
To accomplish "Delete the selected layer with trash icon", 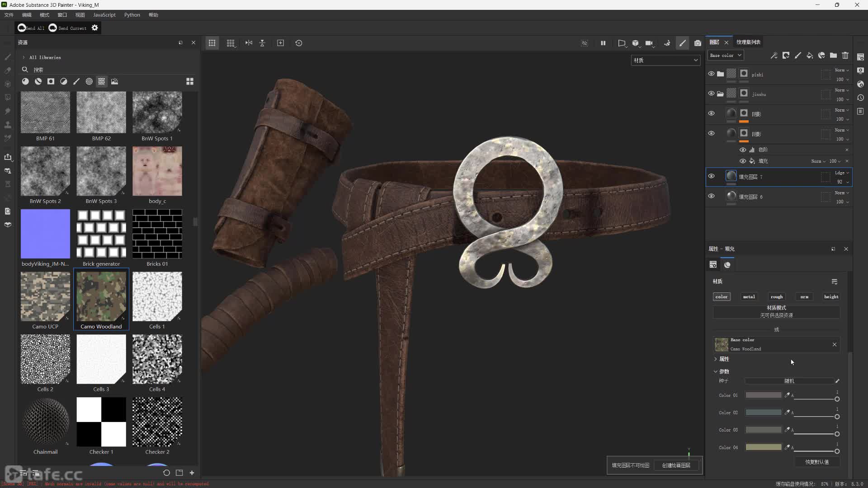I will click(x=845, y=56).
